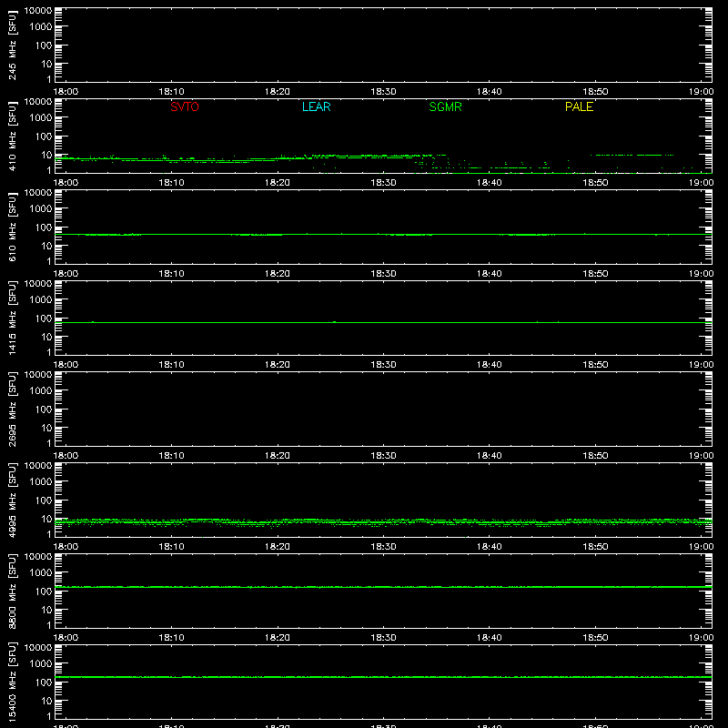Click 18:30 label below 1415 MHz plot
The image size is (728, 728).
point(383,365)
